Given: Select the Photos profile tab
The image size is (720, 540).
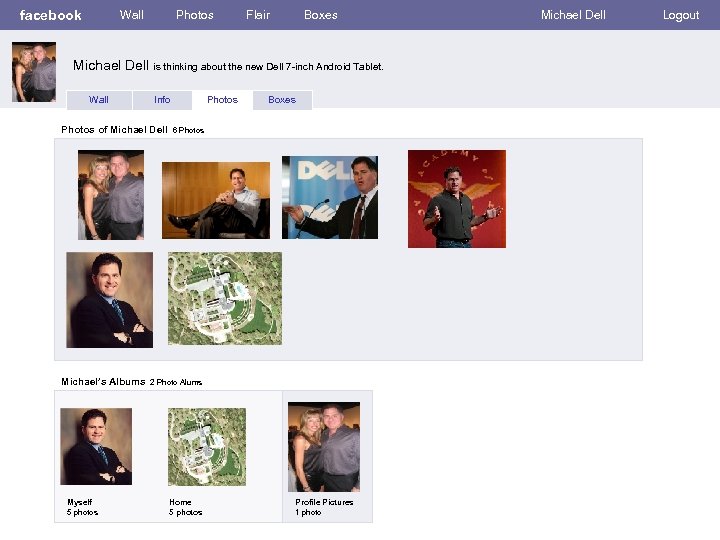Looking at the screenshot, I should (x=222, y=100).
